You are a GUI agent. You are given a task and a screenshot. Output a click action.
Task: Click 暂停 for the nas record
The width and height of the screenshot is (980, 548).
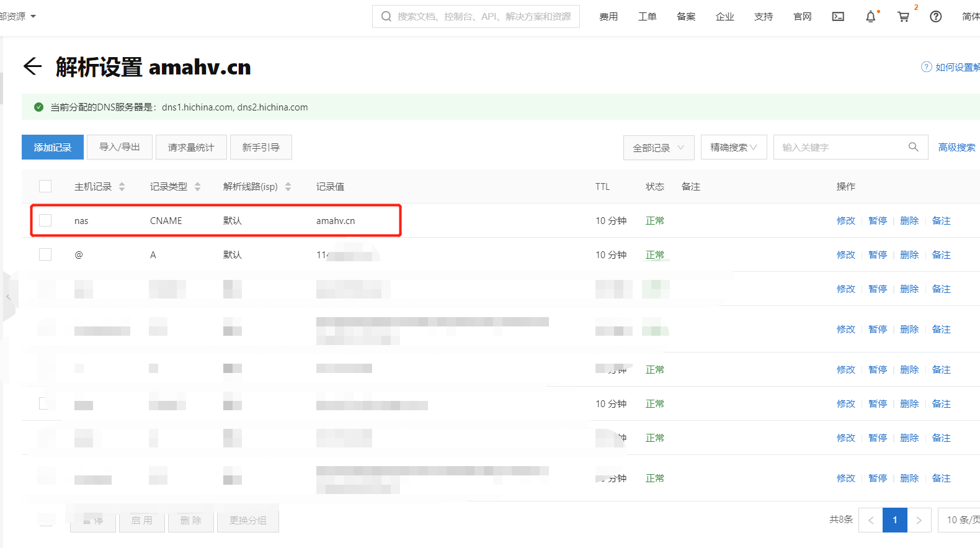tap(878, 220)
